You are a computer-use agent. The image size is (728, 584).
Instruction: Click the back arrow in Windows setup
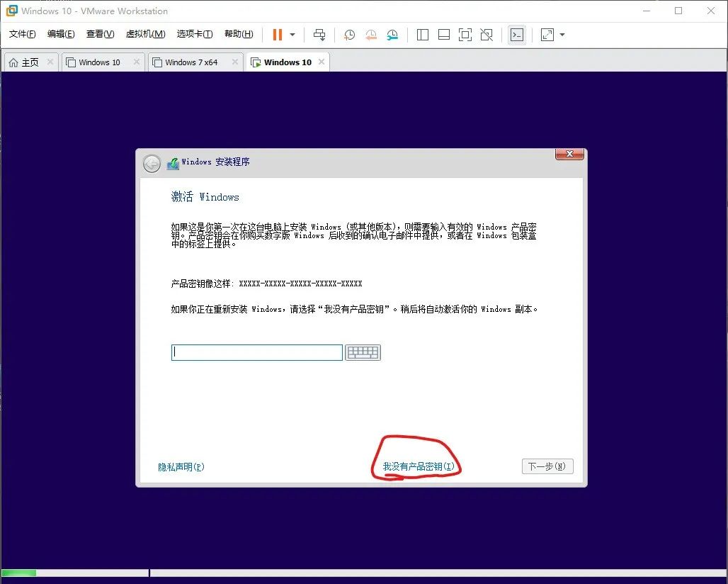point(152,163)
